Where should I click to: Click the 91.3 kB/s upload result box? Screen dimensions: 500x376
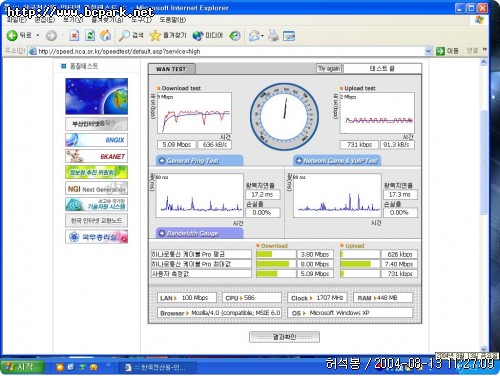pyautogui.click(x=397, y=145)
